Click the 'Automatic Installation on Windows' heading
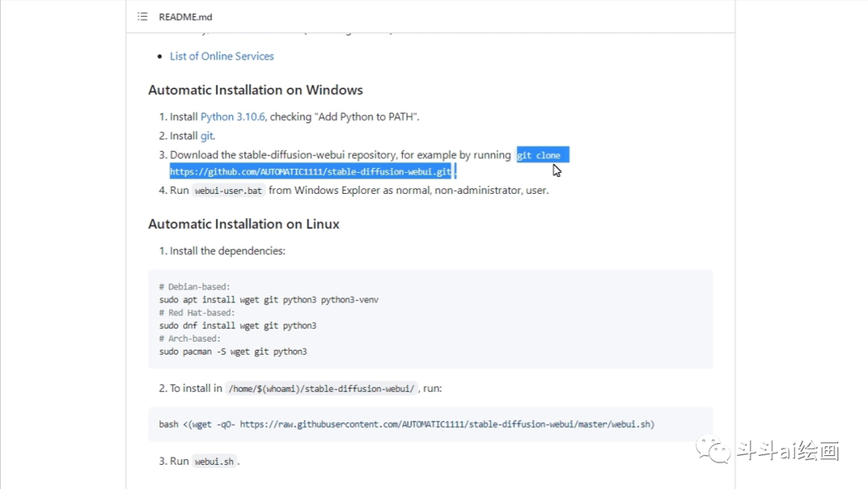Screen dimensions: 868x489 [x=256, y=90]
